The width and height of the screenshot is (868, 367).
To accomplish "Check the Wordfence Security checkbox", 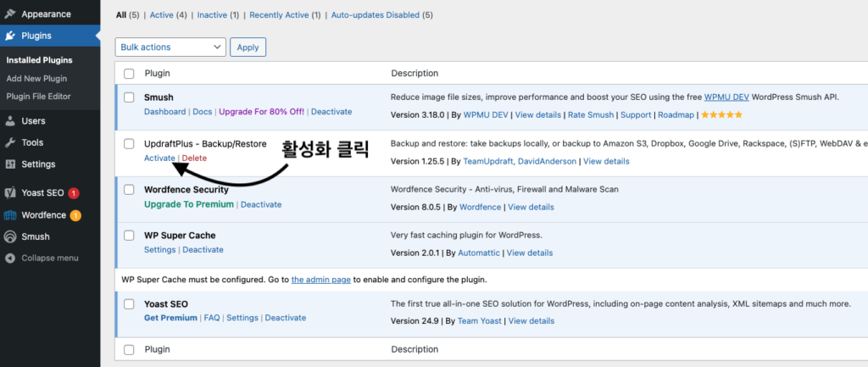I will click(129, 189).
